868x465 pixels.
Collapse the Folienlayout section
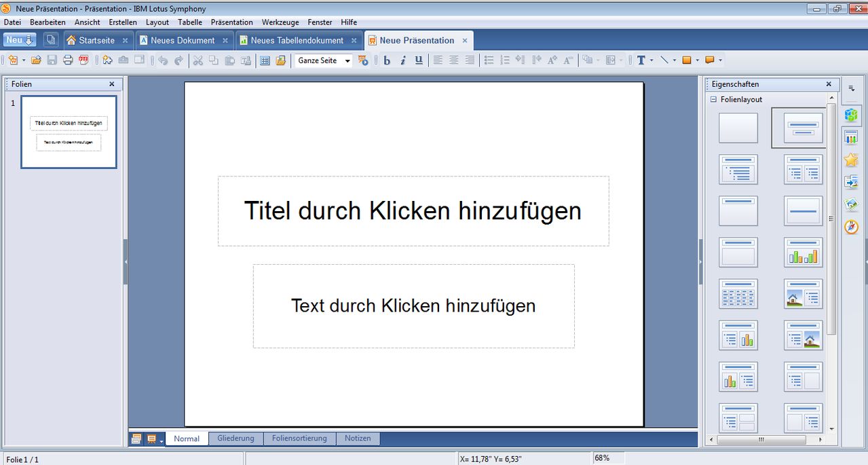713,99
